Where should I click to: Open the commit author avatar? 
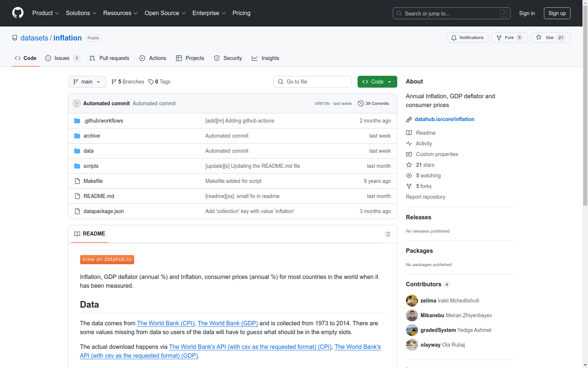(77, 103)
